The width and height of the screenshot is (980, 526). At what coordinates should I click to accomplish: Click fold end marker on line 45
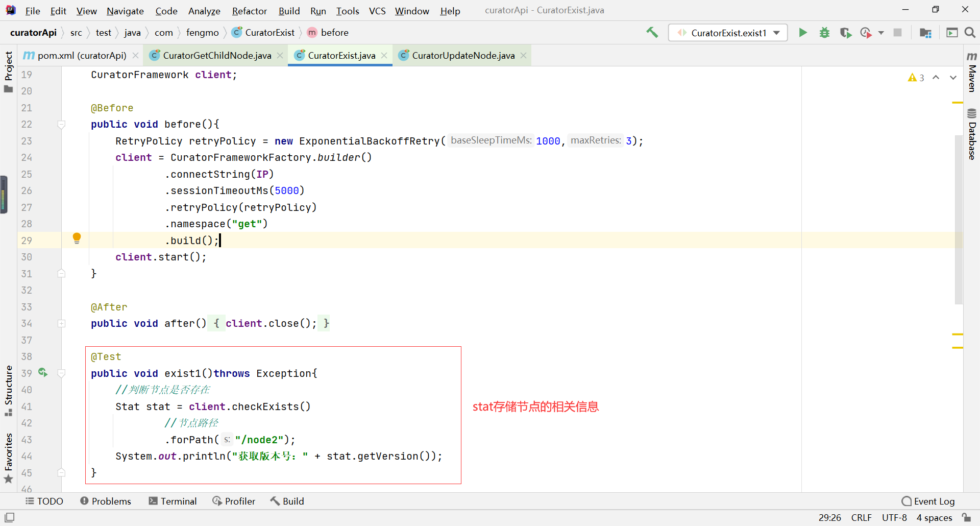tap(61, 472)
